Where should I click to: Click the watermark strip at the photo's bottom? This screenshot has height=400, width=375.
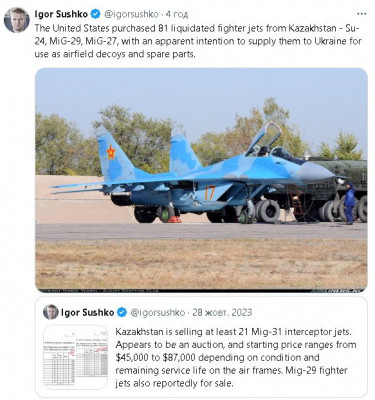click(x=201, y=291)
